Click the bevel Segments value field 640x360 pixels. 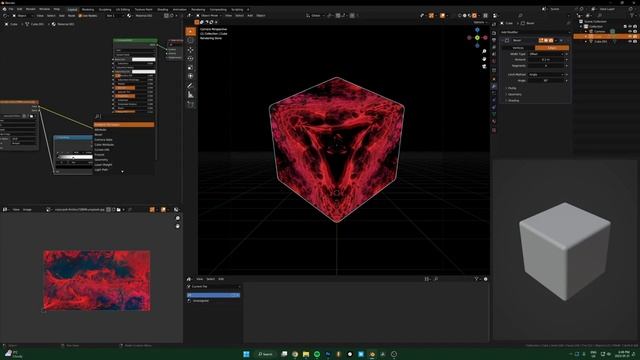[x=546, y=66]
